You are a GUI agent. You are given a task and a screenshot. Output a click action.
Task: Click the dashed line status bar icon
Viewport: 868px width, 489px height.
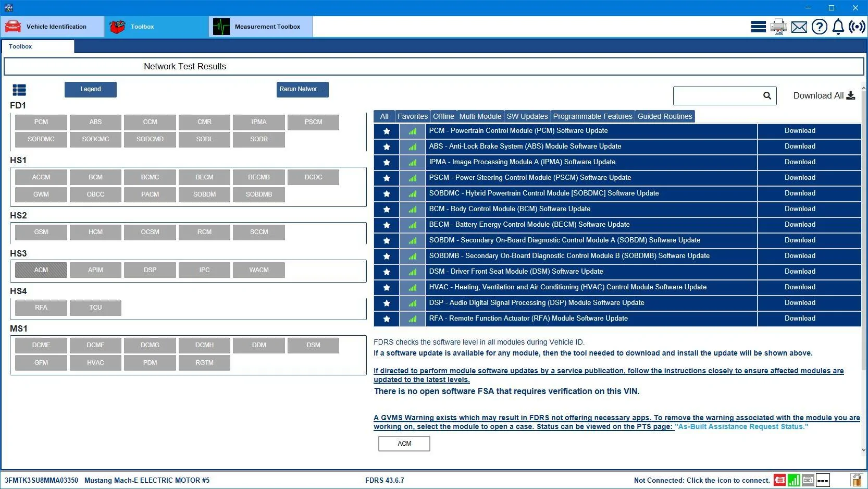tap(823, 480)
